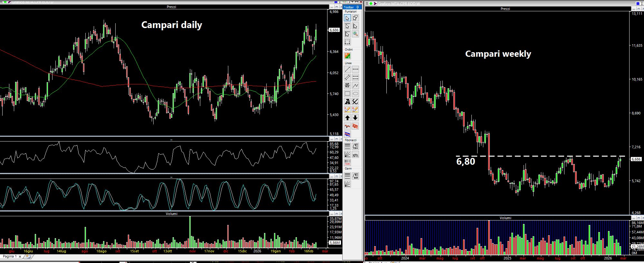
Task: Collapse the stochastic indicator pane
Action: coord(331,177)
